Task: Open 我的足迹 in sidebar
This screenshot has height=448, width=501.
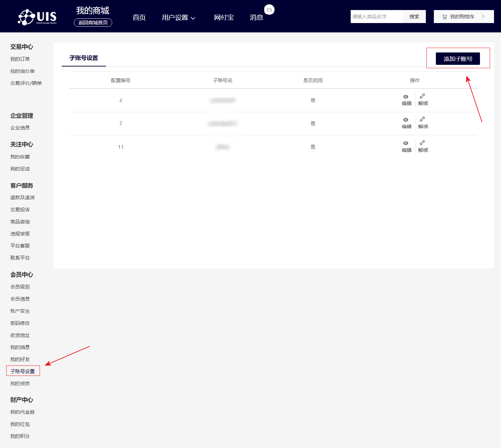Action: click(x=20, y=169)
